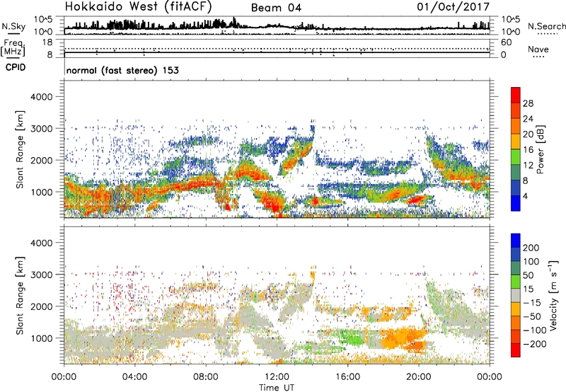This screenshot has width=566, height=392.
Task: Click the '08:00' time axis label
Action: coord(206,377)
